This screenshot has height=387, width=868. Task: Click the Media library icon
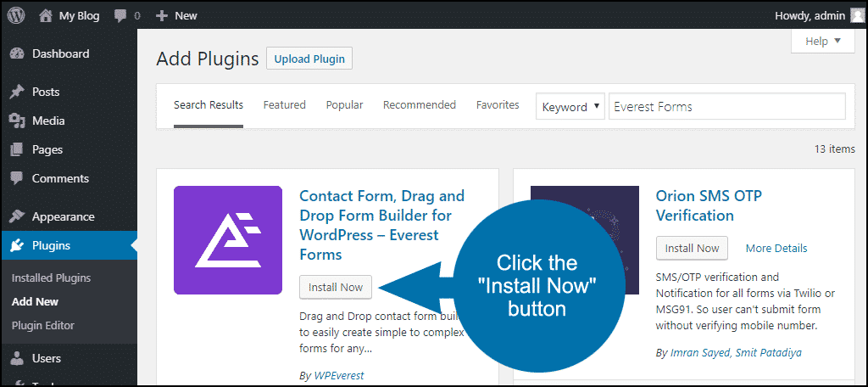(x=18, y=121)
